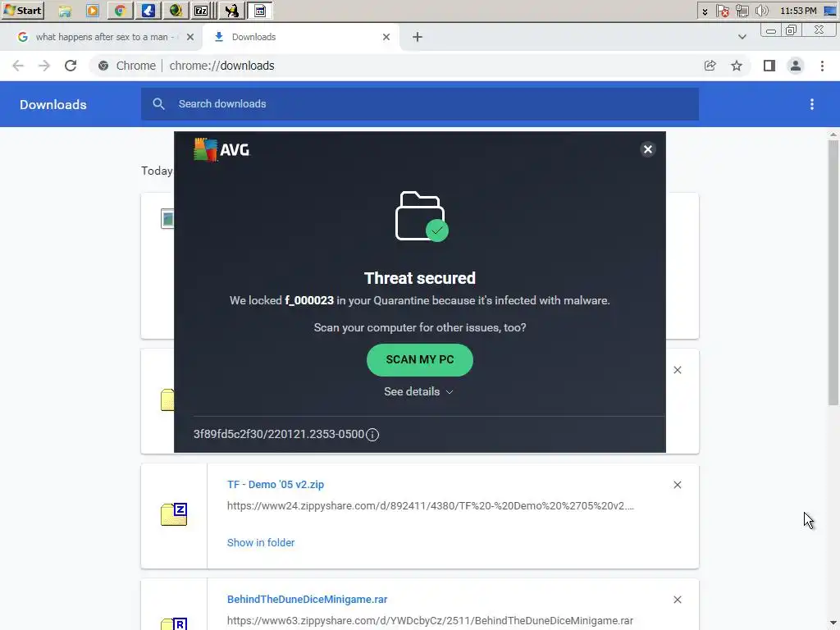Click the Chrome site info icon in address bar
Screen dimensions: 840x630
103,66
